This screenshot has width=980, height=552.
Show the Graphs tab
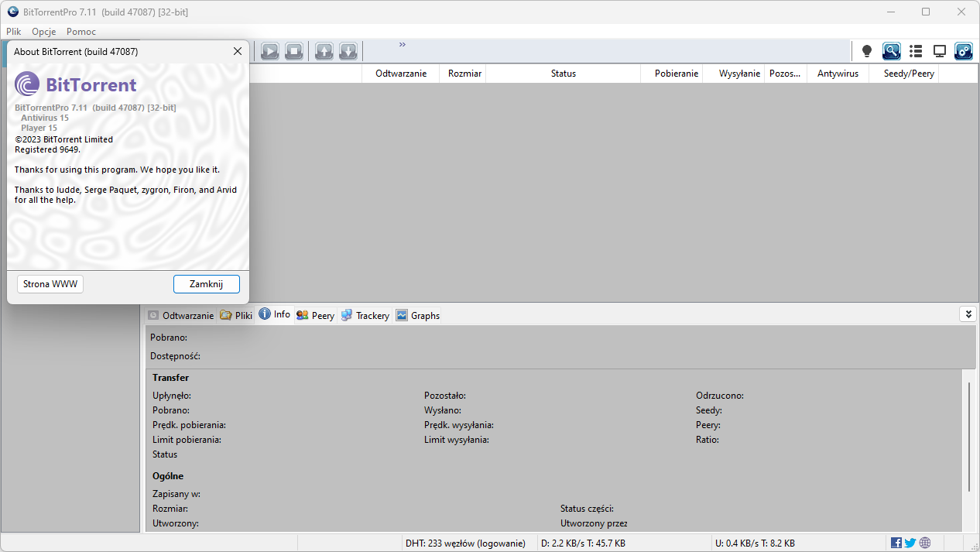point(418,315)
